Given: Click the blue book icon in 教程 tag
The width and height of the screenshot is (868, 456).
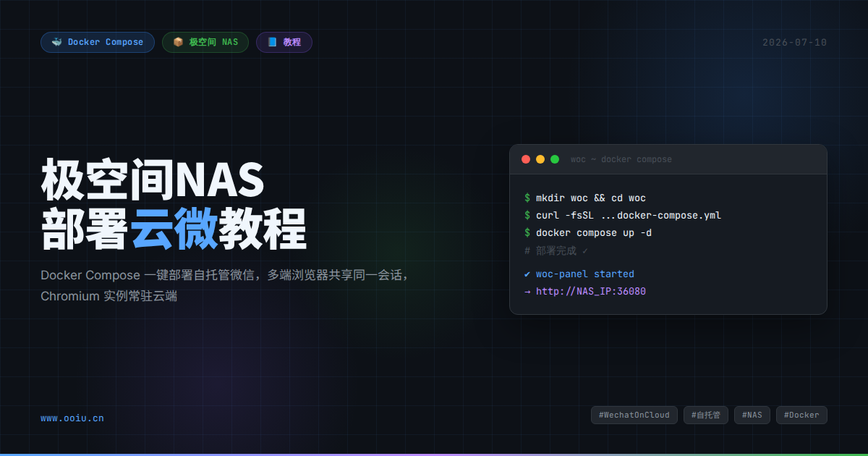Looking at the screenshot, I should pyautogui.click(x=272, y=42).
